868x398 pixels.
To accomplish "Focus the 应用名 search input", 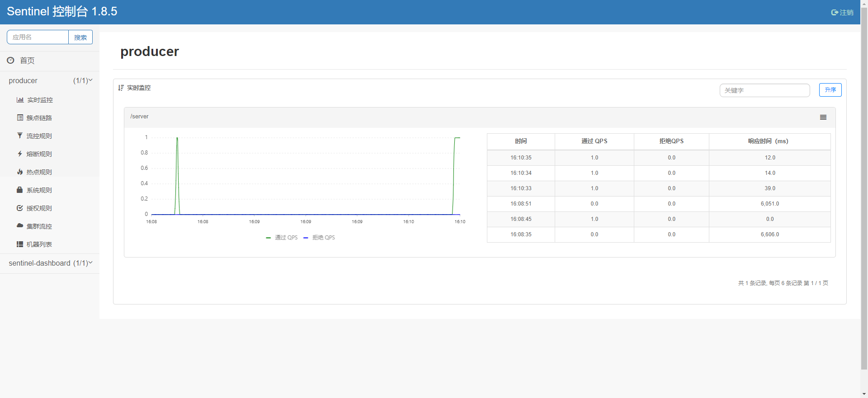I will point(38,37).
